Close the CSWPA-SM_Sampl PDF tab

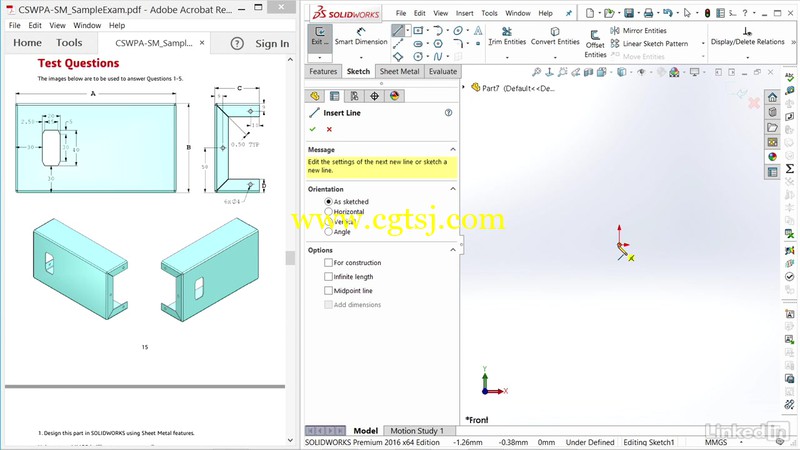202,43
